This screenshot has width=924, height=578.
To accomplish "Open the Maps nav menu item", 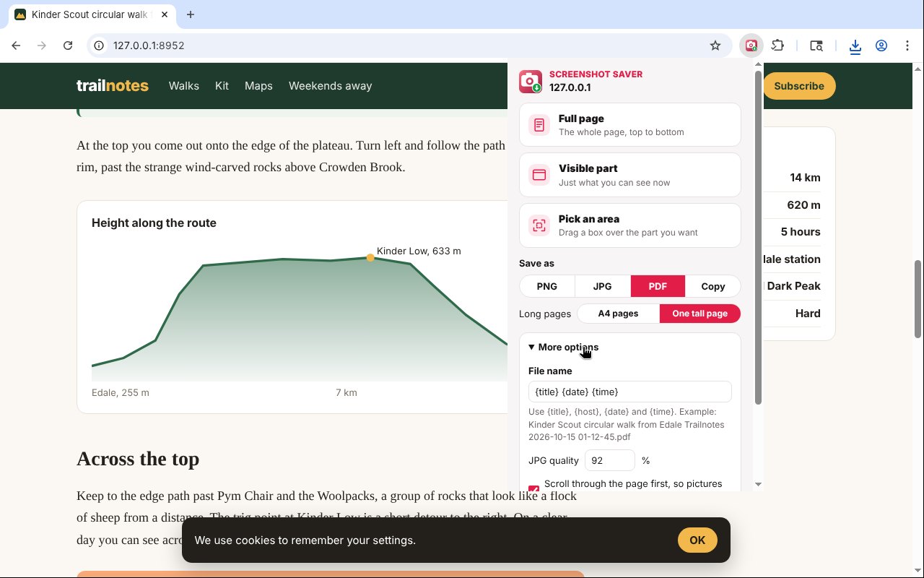I will [258, 86].
